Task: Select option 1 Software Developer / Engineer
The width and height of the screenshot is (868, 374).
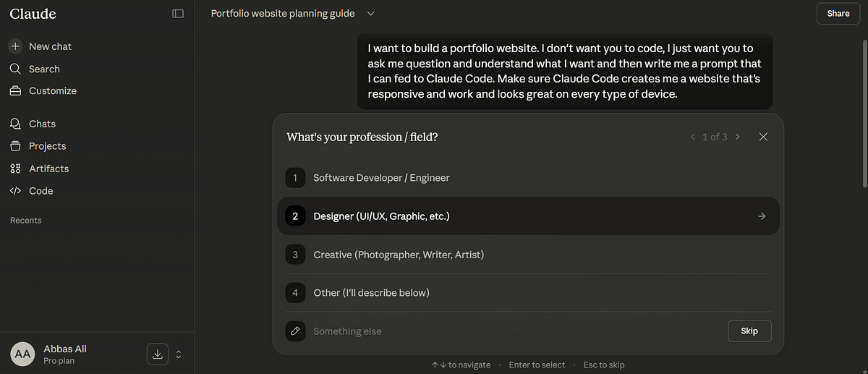Action: click(528, 178)
